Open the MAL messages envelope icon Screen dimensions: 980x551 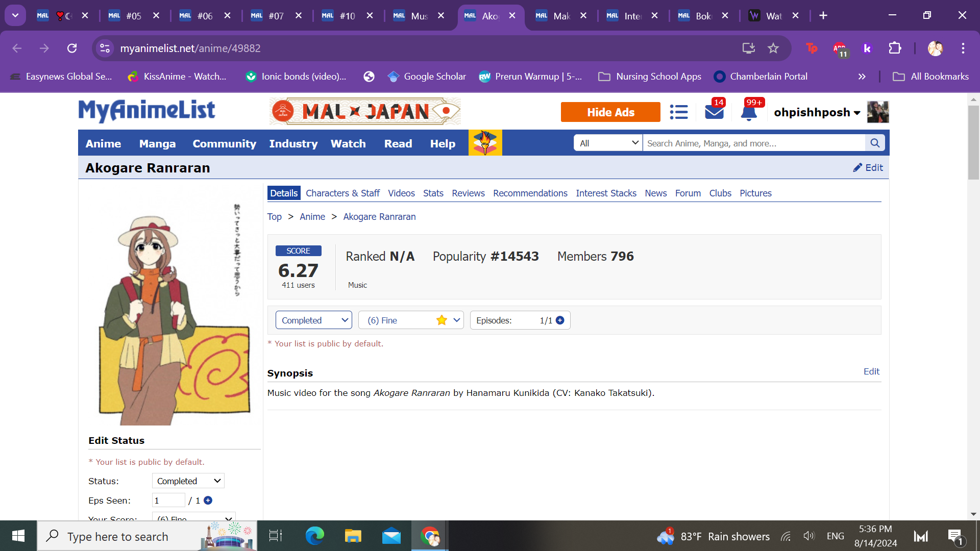point(714,112)
